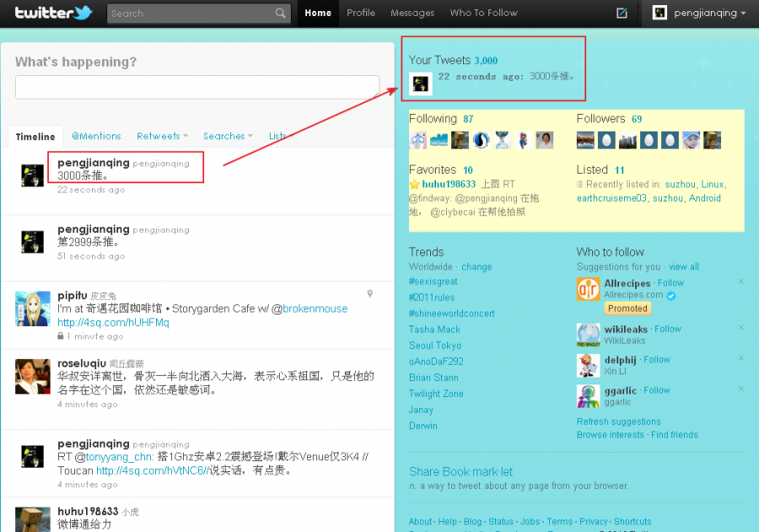
Task: Click the search magnifier icon
Action: 281,13
